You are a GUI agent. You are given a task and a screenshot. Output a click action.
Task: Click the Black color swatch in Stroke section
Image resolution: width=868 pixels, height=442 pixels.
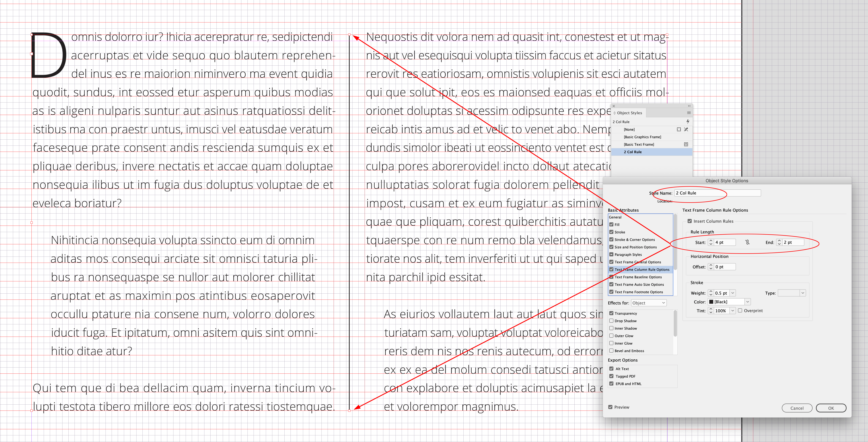click(712, 302)
